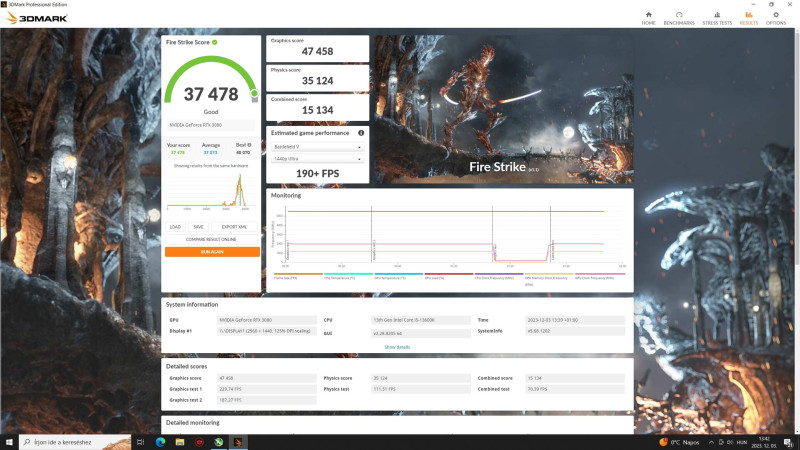The height and width of the screenshot is (450, 800).
Task: Click the 13th Gen Intel Core CPU field
Action: [x=421, y=320]
